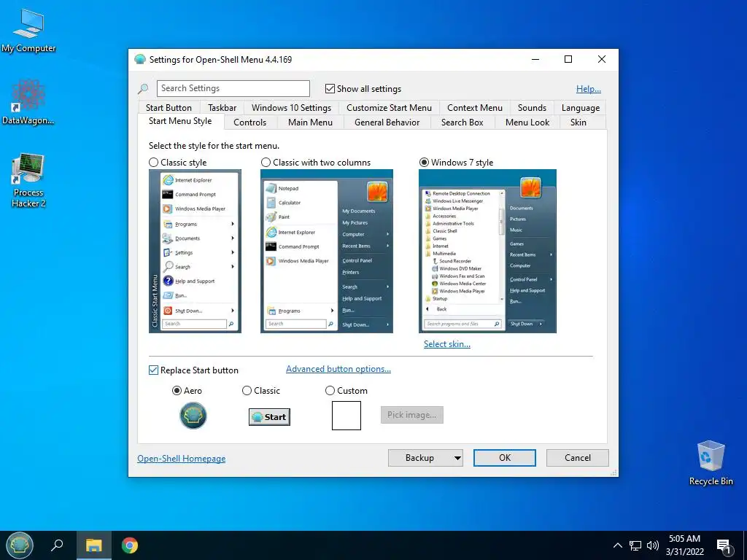The height and width of the screenshot is (560, 747).
Task: Choose the Custom start button radio
Action: coord(330,391)
